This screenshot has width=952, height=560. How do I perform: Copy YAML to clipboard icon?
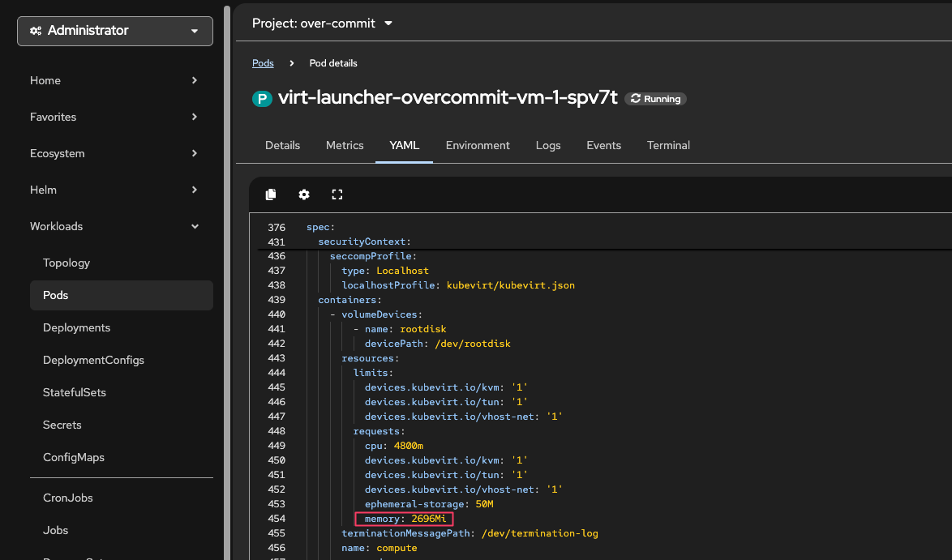point(271,195)
